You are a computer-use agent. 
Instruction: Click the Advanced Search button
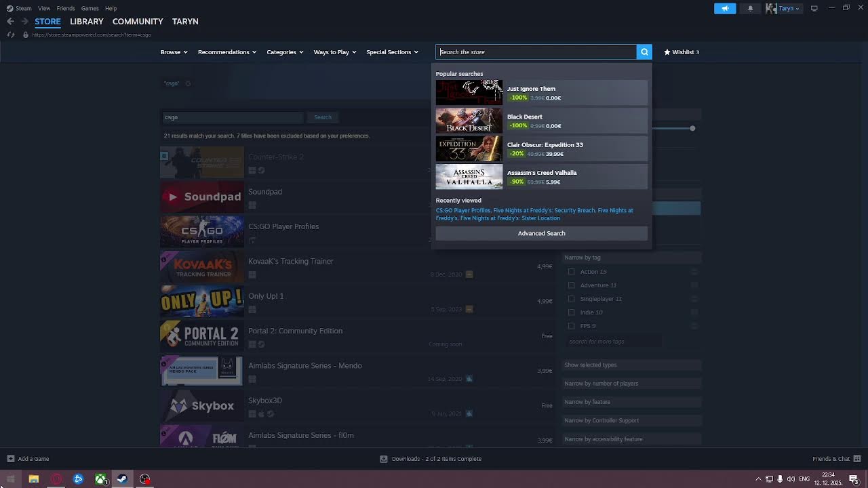pyautogui.click(x=541, y=233)
